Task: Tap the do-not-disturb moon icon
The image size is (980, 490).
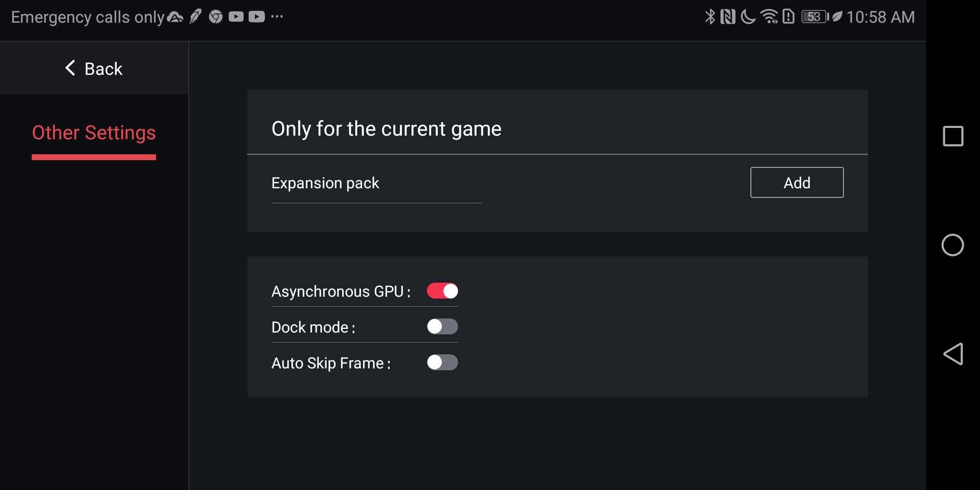Action: (748, 17)
